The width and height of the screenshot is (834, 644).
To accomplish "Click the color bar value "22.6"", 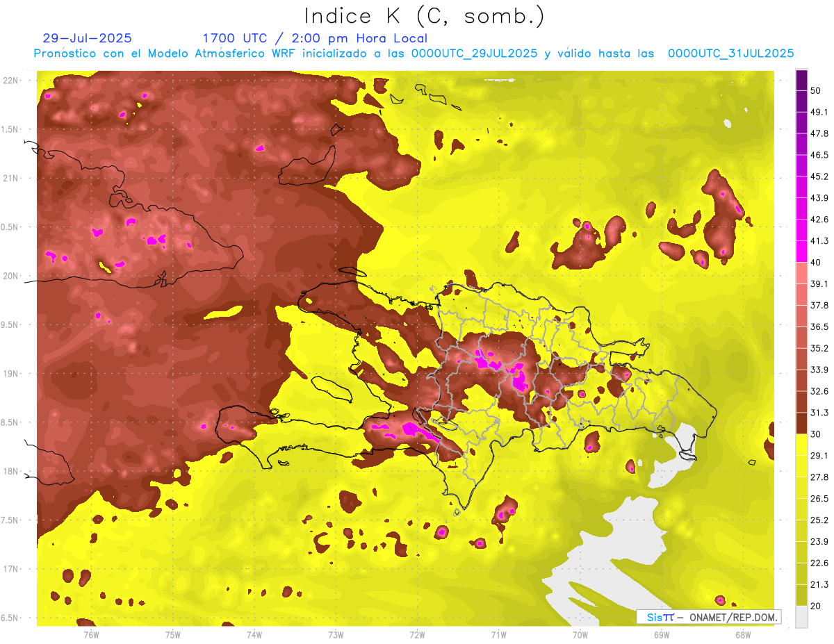I will coord(819,563).
